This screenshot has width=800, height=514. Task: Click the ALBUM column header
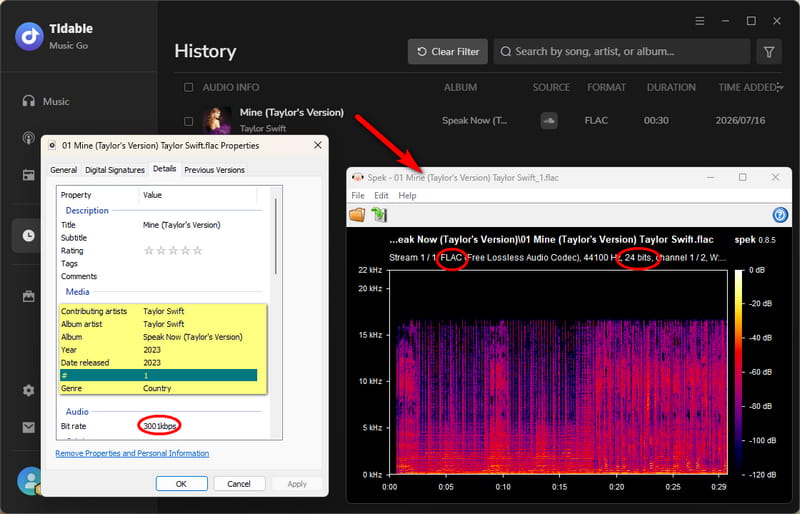tap(460, 87)
